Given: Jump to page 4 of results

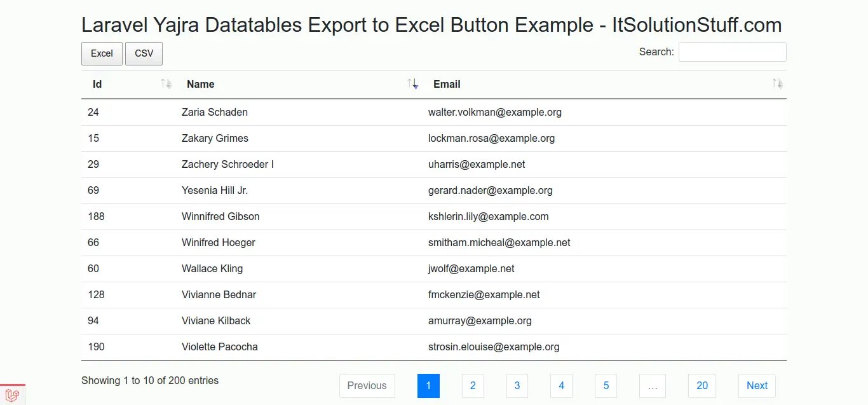Looking at the screenshot, I should click(562, 385).
